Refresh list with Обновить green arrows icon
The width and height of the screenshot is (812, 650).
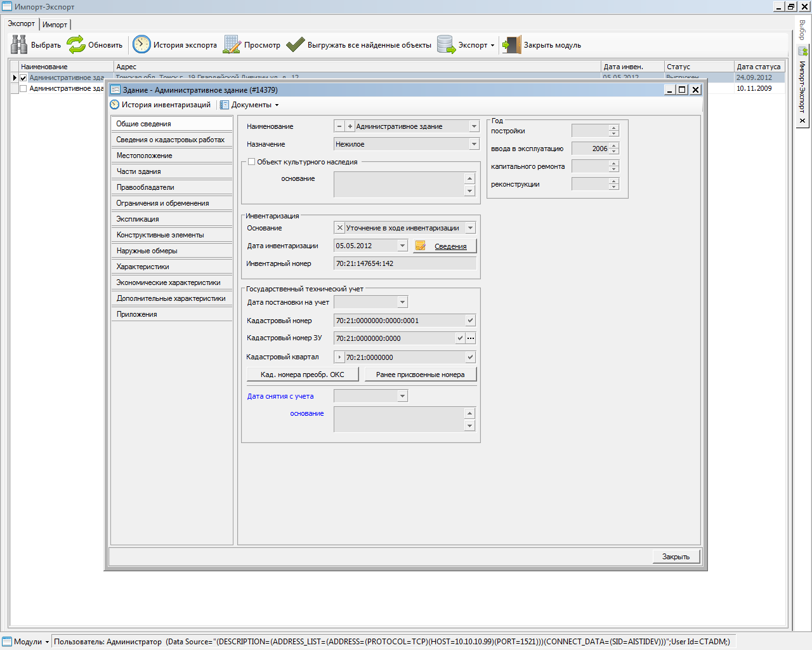(76, 45)
